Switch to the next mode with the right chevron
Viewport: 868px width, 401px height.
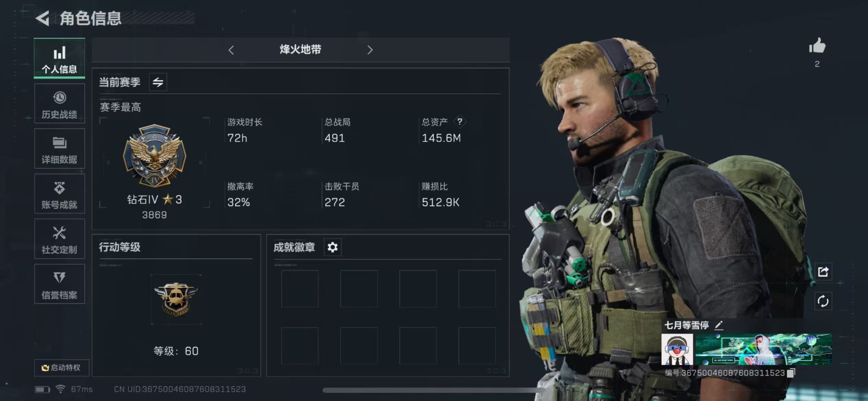370,50
